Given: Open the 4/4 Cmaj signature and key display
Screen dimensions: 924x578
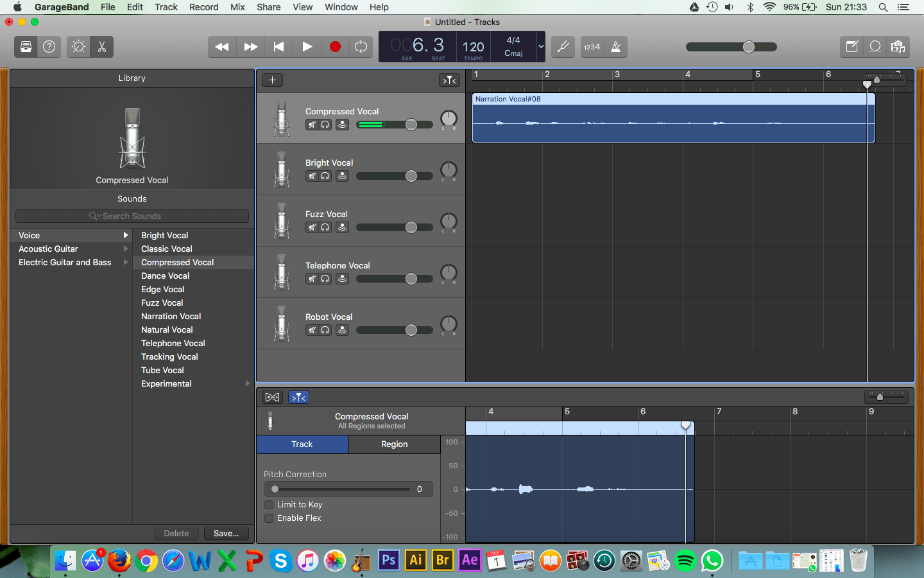Looking at the screenshot, I should coord(513,46).
